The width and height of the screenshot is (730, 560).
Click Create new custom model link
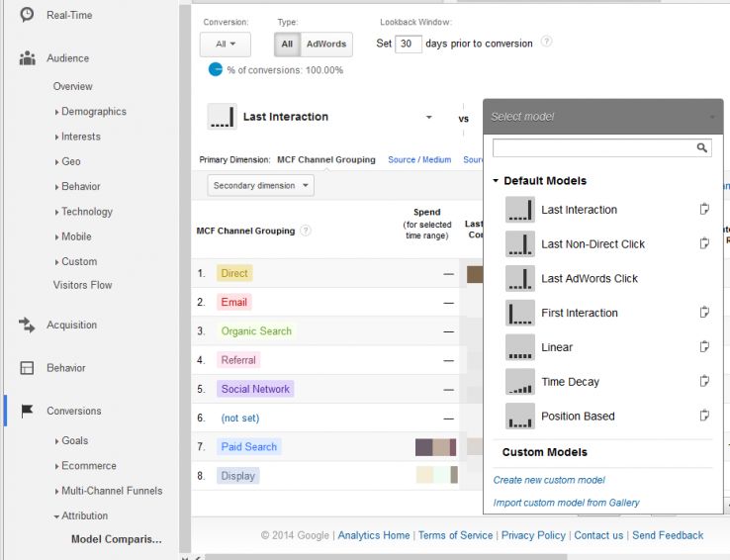point(549,480)
